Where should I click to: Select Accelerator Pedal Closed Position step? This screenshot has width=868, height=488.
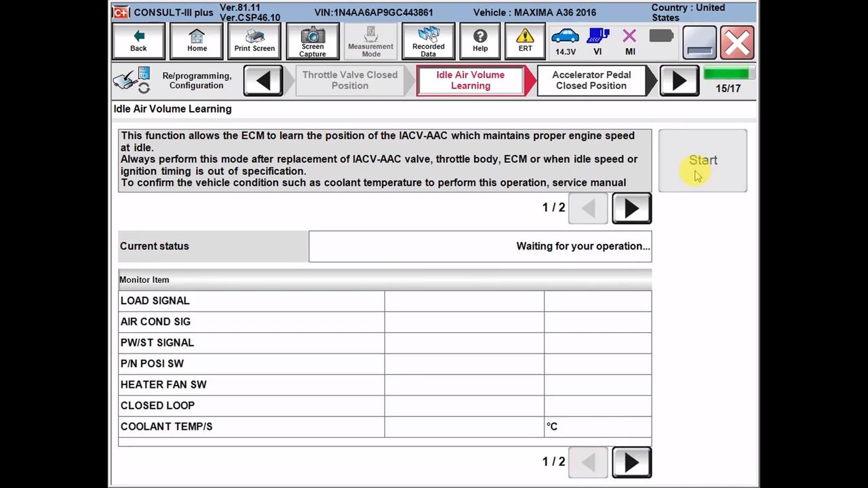tap(591, 81)
